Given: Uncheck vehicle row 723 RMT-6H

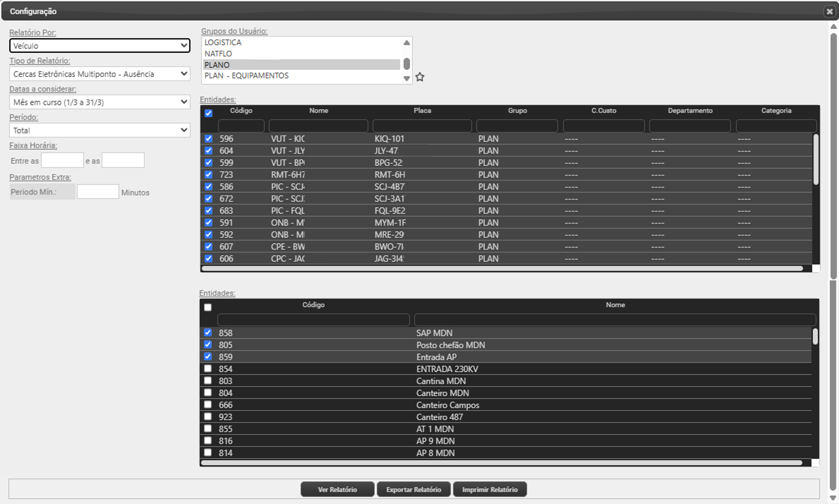Looking at the screenshot, I should tap(209, 175).
